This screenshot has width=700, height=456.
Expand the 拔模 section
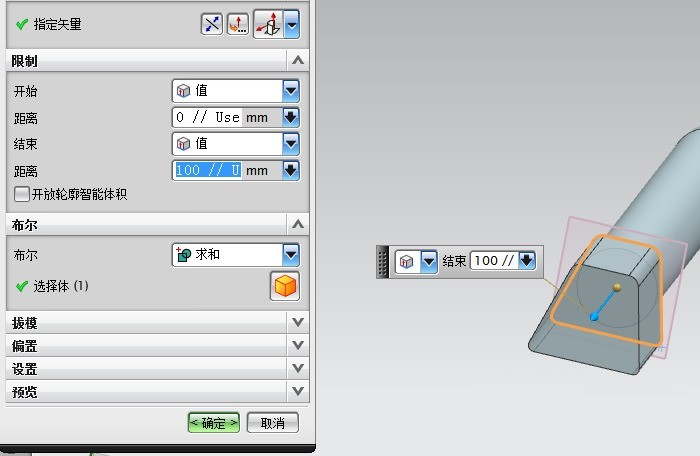tap(297, 323)
